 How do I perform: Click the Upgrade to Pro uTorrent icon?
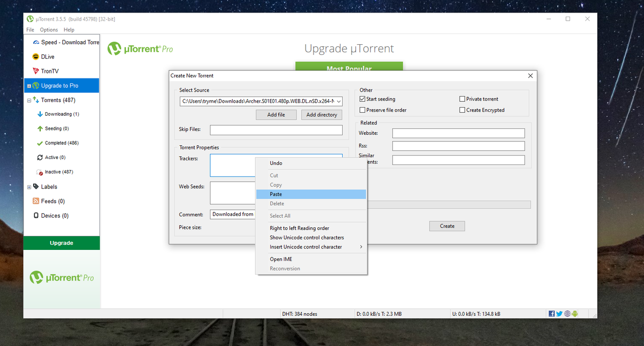(36, 85)
